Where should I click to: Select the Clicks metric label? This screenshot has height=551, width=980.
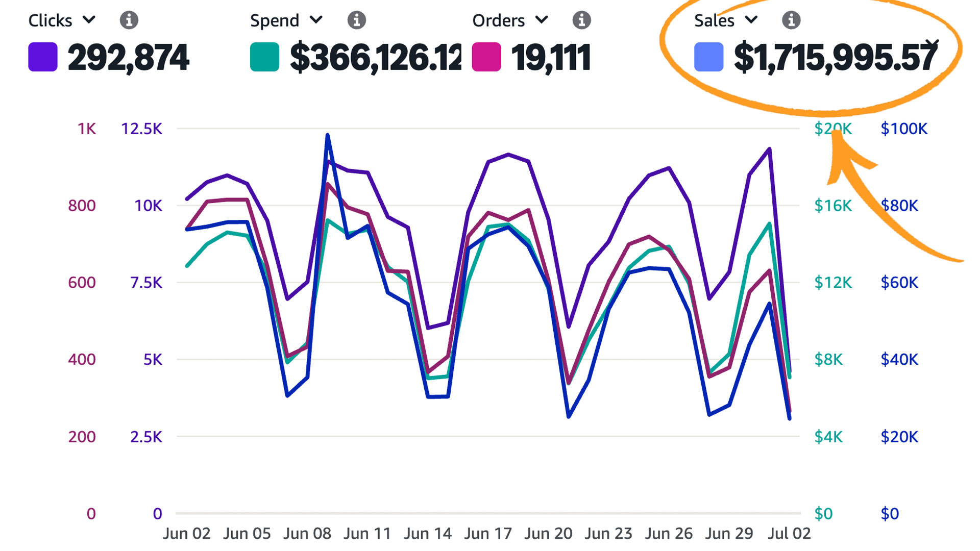pyautogui.click(x=50, y=20)
